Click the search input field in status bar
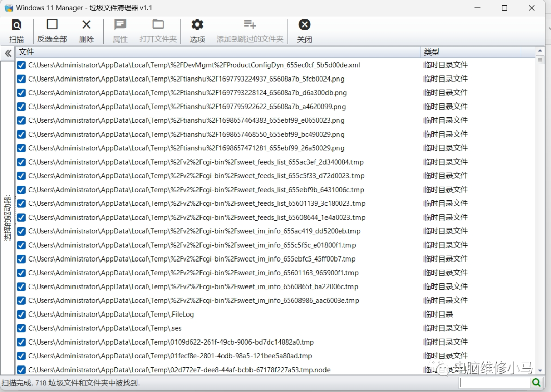551x392 pixels. (494, 382)
